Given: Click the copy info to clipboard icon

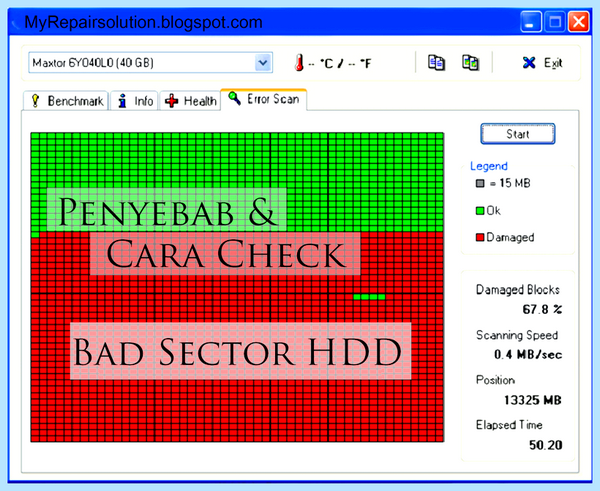Looking at the screenshot, I should tap(436, 62).
